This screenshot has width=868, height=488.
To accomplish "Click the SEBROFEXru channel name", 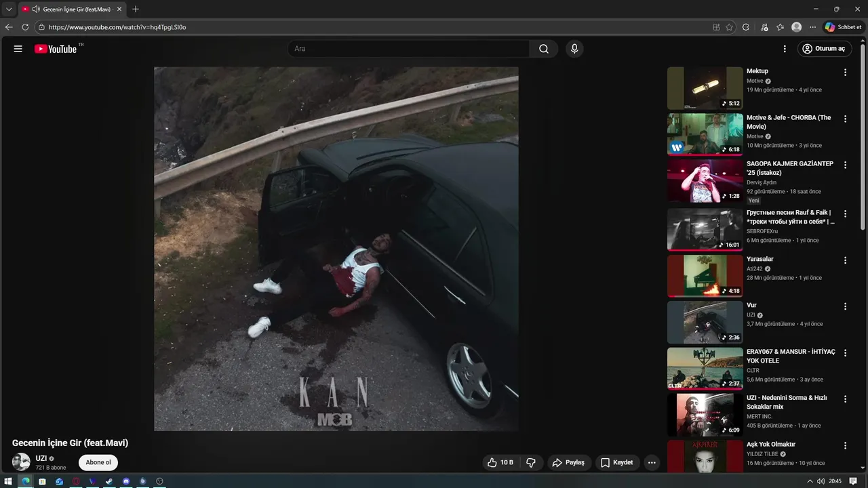I will coord(762,231).
